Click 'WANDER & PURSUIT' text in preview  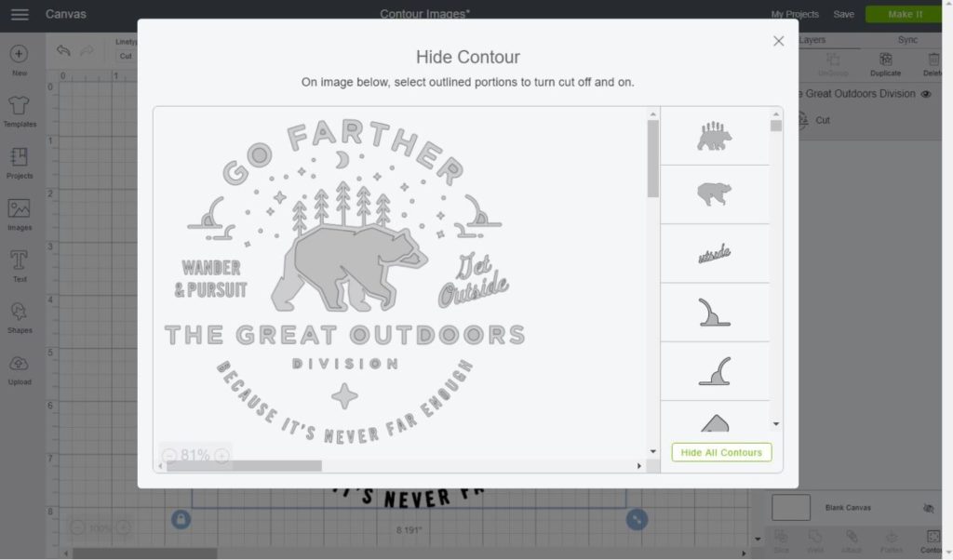[211, 279]
